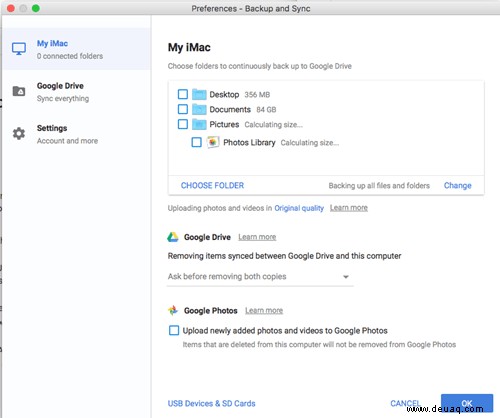Click the CHOOSE FOLDER button
This screenshot has width=500, height=418.
pos(212,185)
